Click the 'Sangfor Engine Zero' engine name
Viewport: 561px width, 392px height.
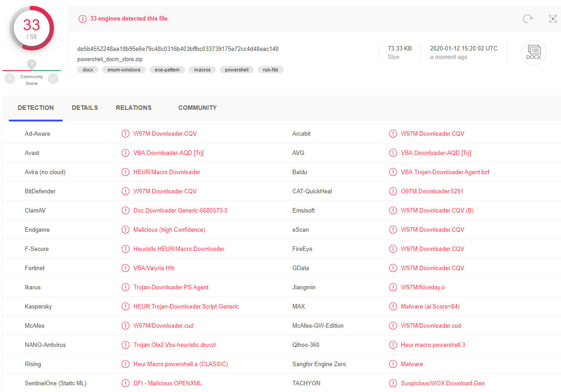319,364
